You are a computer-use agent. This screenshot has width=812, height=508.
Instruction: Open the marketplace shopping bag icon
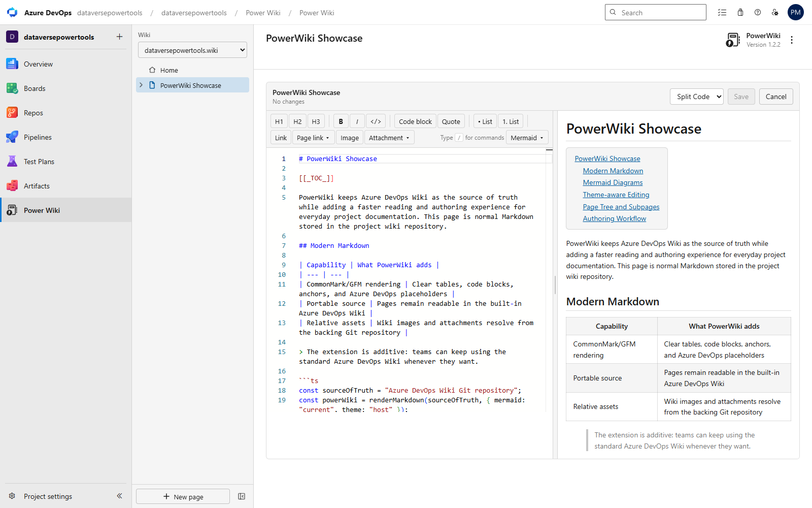740,12
